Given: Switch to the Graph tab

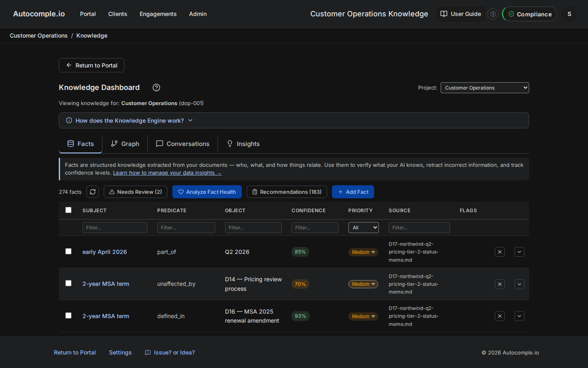Looking at the screenshot, I should pos(125,144).
